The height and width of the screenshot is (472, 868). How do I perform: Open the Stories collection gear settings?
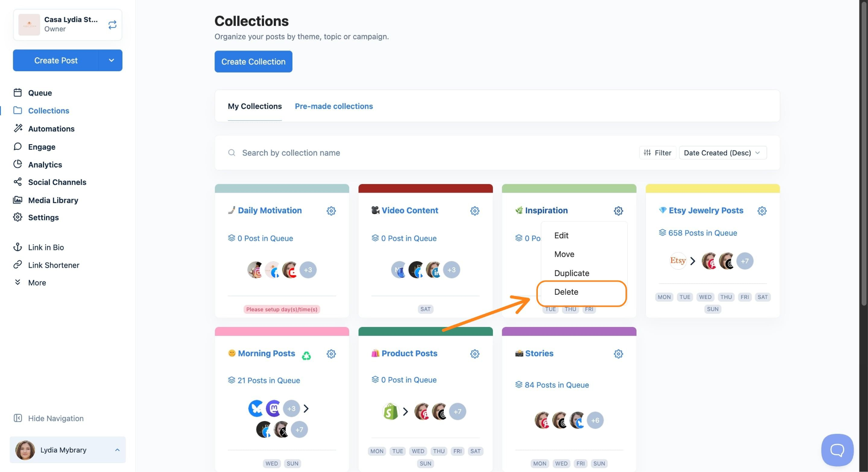[618, 354]
